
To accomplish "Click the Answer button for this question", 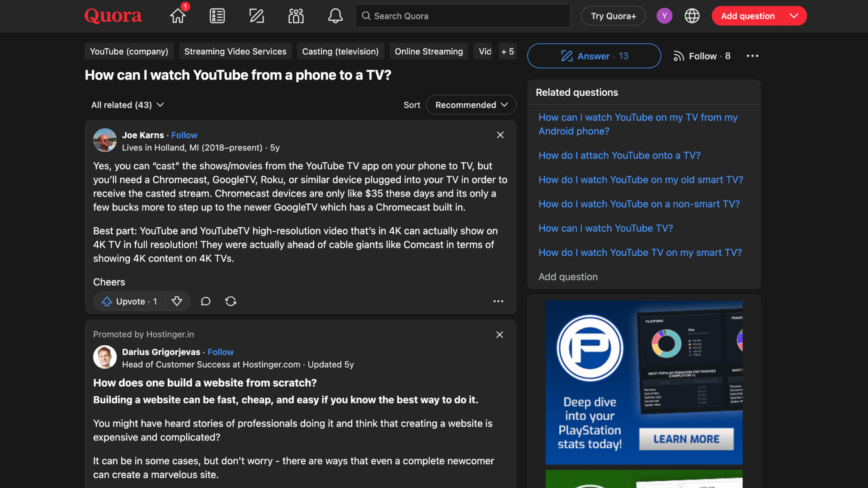I will point(594,56).
